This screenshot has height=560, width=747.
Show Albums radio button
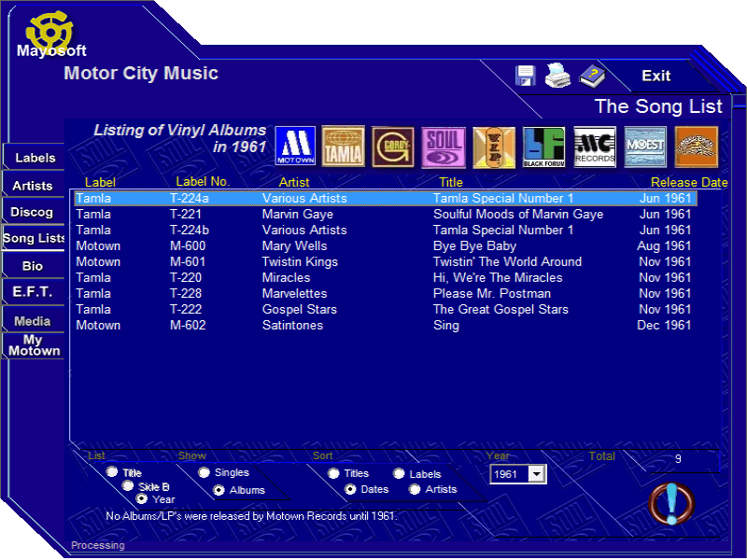pyautogui.click(x=218, y=490)
